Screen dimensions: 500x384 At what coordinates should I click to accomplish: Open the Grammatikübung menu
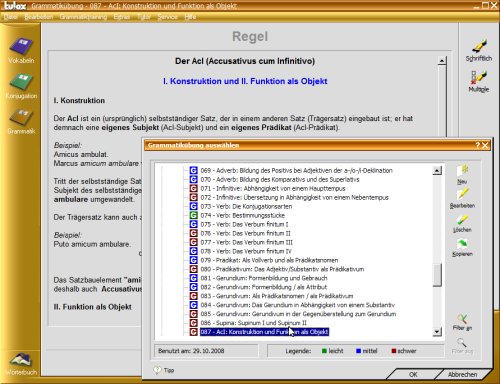(83, 17)
